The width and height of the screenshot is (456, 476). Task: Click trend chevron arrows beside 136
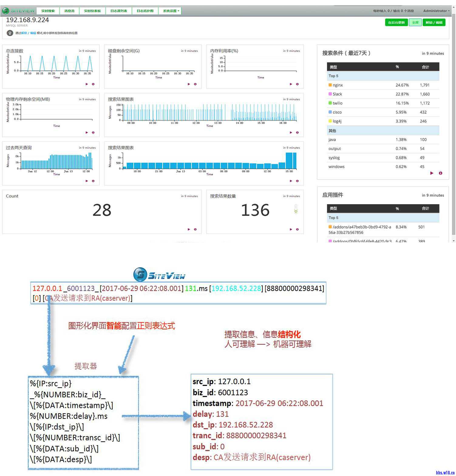tap(296, 209)
